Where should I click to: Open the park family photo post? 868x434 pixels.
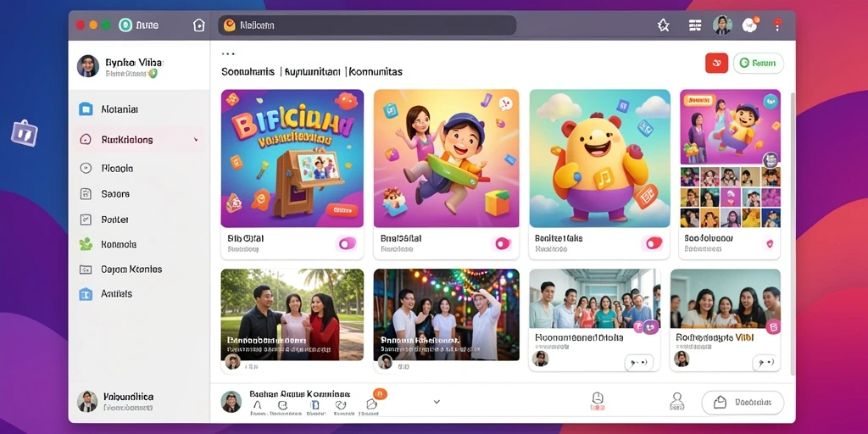(292, 314)
